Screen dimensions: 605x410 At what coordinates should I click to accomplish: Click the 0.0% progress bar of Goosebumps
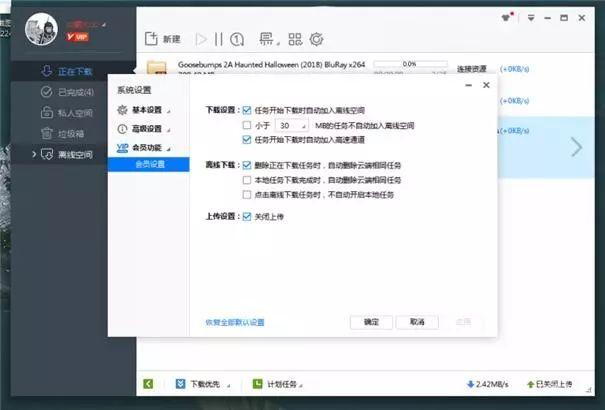[410, 64]
